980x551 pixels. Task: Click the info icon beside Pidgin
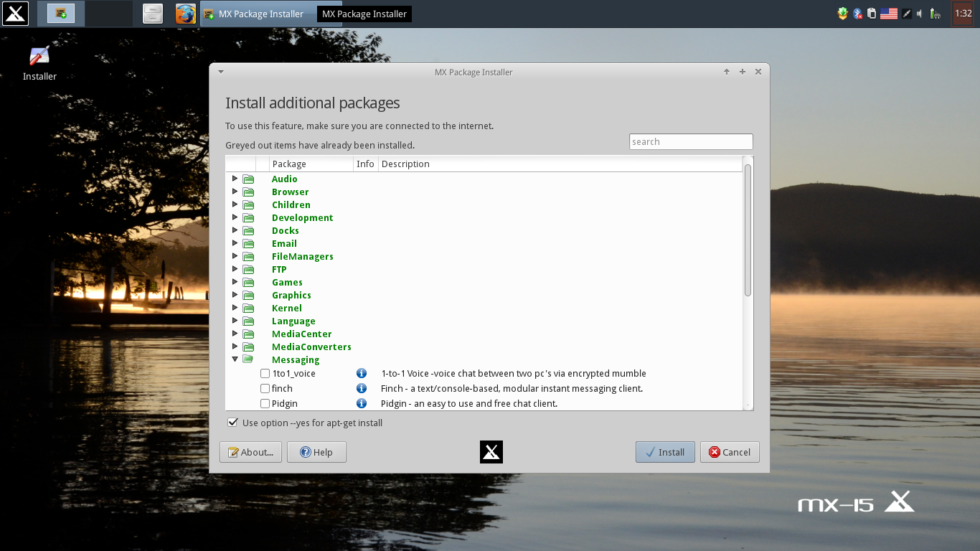(361, 403)
